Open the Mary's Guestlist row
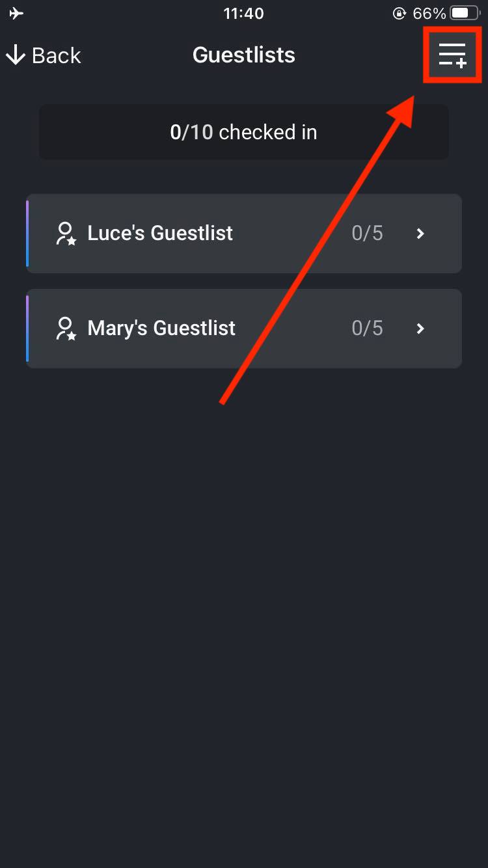The height and width of the screenshot is (868, 488). [244, 329]
